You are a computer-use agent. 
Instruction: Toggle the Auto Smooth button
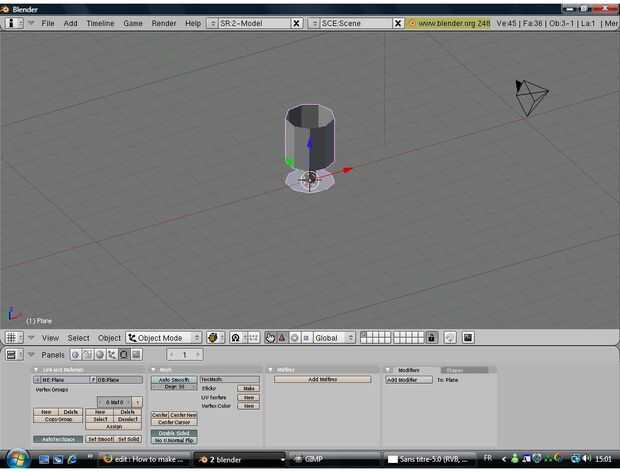(x=174, y=379)
